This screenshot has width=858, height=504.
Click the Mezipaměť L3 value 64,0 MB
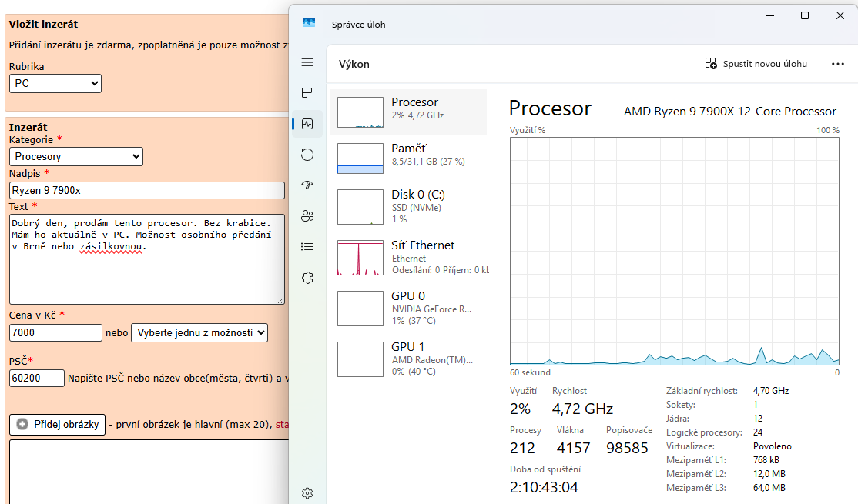coord(769,488)
